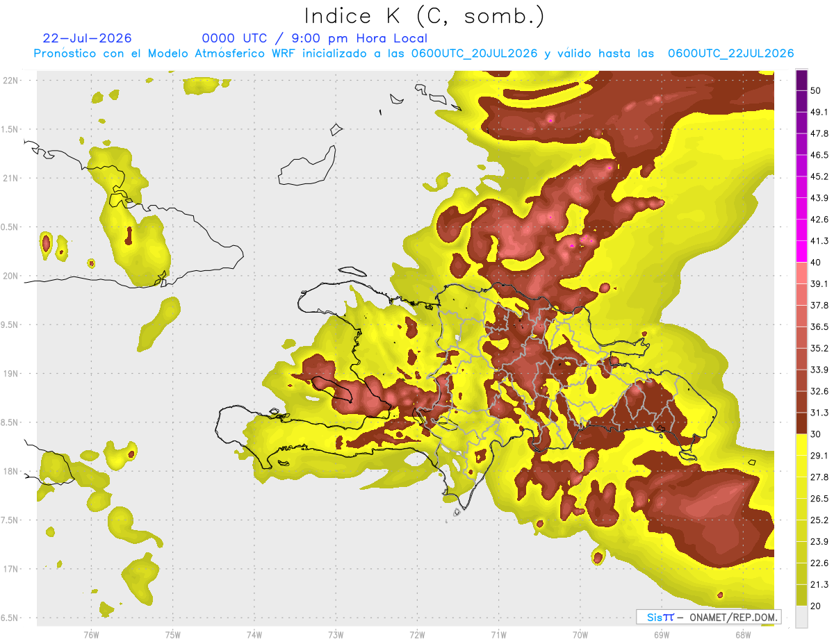
Task: Click the '25.2' colorbar label
Action: click(819, 520)
